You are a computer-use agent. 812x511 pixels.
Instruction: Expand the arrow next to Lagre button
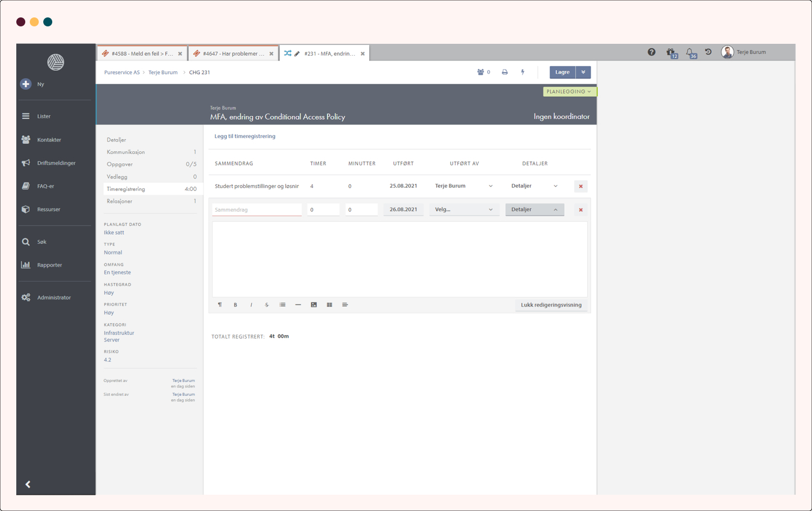pos(583,72)
